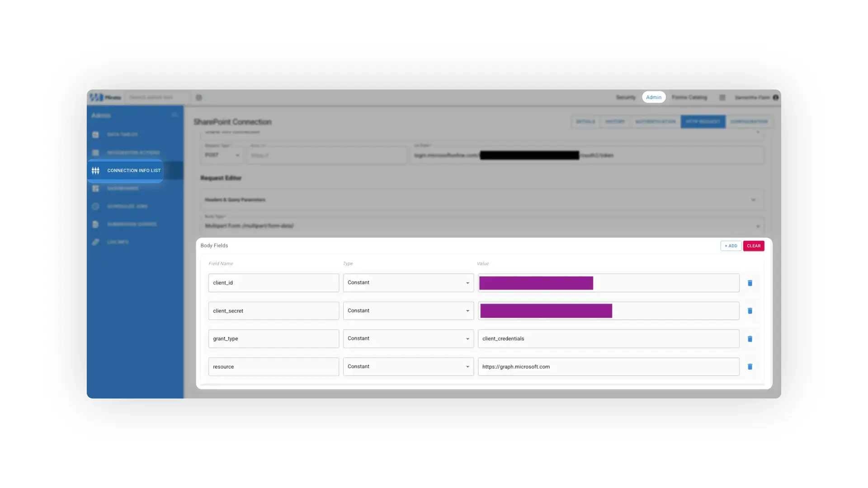Open Connection Info List via its sliders icon

pos(95,170)
